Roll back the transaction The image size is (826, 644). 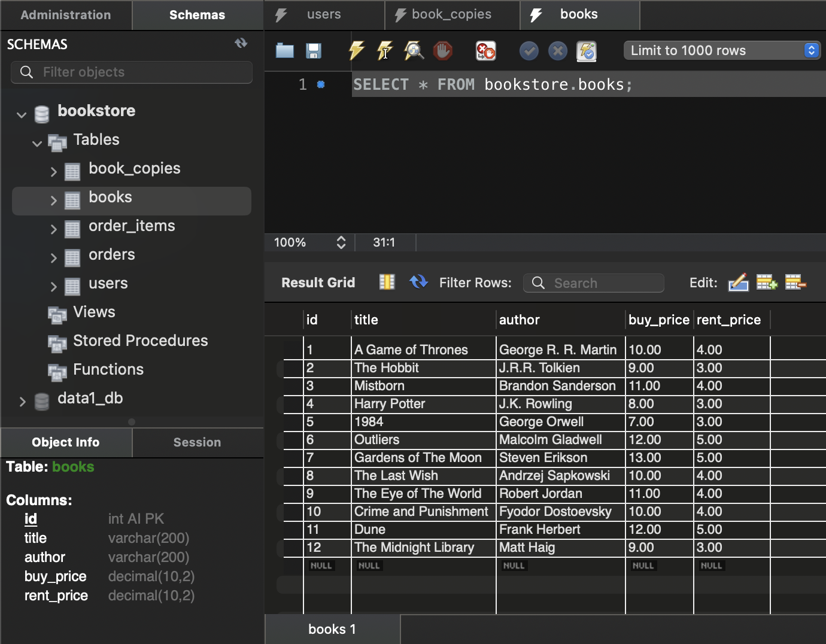click(558, 51)
